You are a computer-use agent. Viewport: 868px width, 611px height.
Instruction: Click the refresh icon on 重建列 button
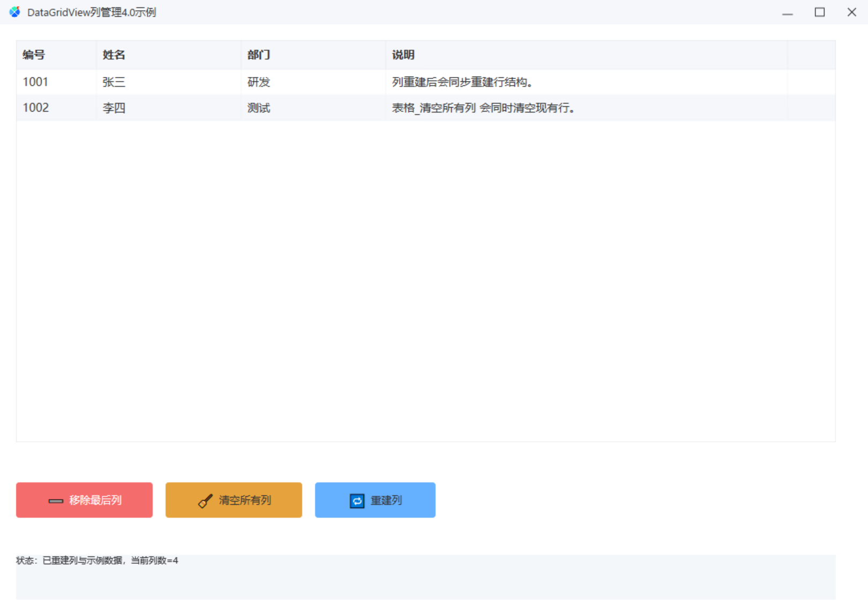(x=357, y=501)
